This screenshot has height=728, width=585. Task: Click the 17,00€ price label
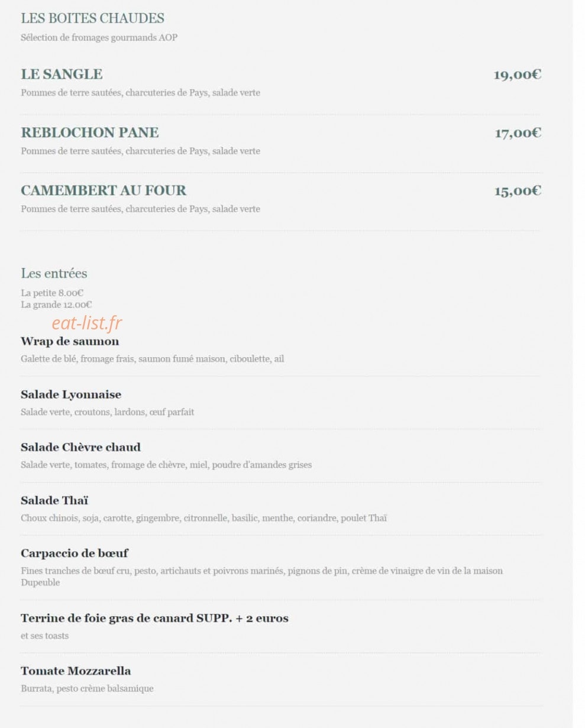click(x=518, y=132)
